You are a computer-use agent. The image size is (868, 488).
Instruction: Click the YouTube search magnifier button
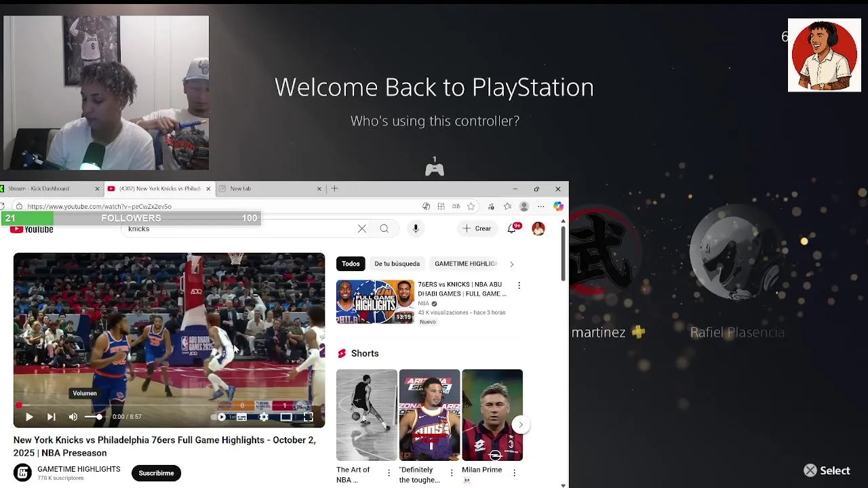[x=384, y=228]
